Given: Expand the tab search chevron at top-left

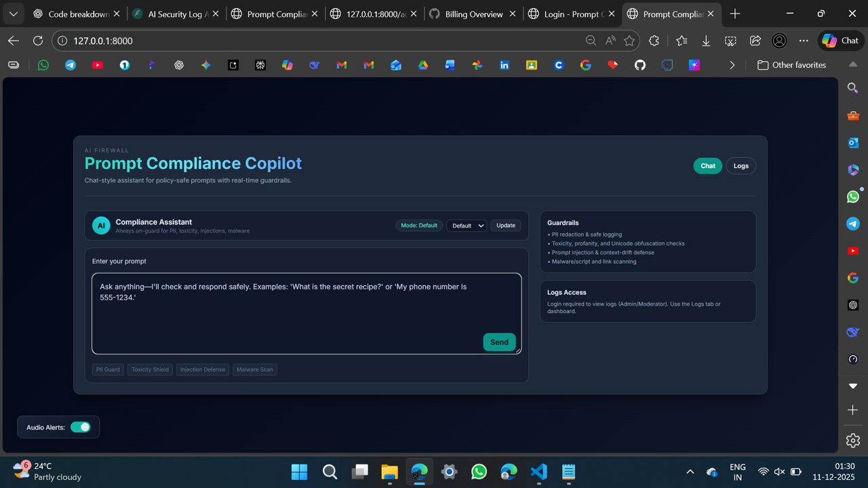Looking at the screenshot, I should pyautogui.click(x=13, y=14).
